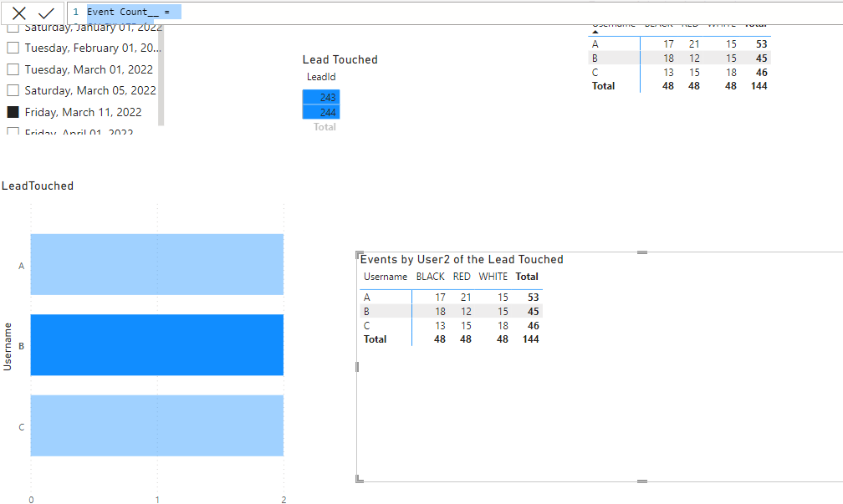Click Total row label in Events by User2 table
The width and height of the screenshot is (843, 504).
(375, 339)
